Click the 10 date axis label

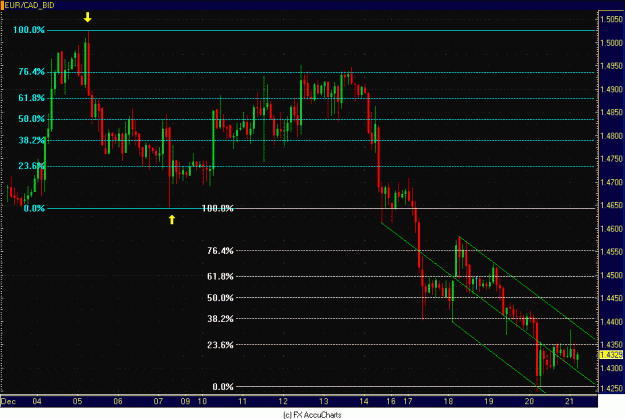(x=202, y=401)
